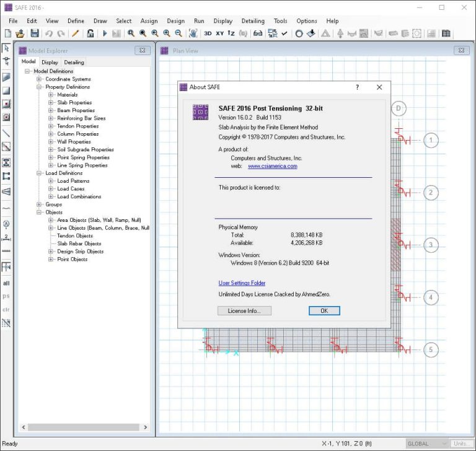Switch to the Detailing tab in Model Explorer
This screenshot has height=451, width=476.
(x=74, y=62)
